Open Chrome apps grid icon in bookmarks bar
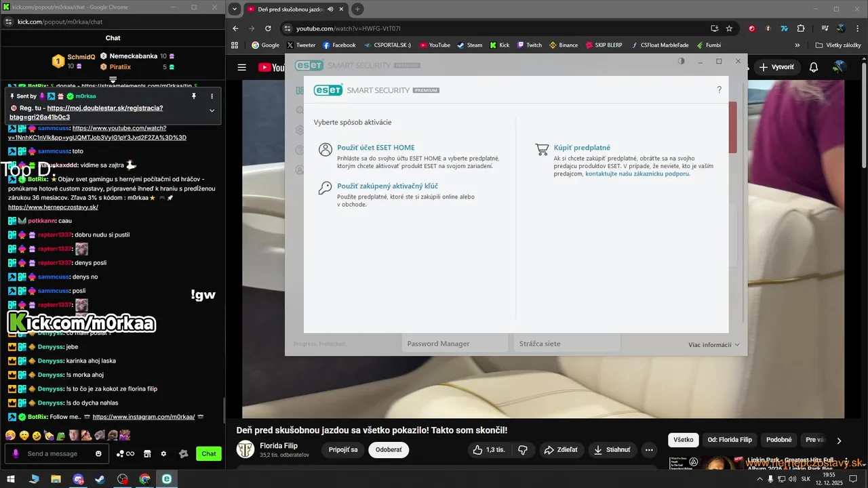 (x=235, y=45)
